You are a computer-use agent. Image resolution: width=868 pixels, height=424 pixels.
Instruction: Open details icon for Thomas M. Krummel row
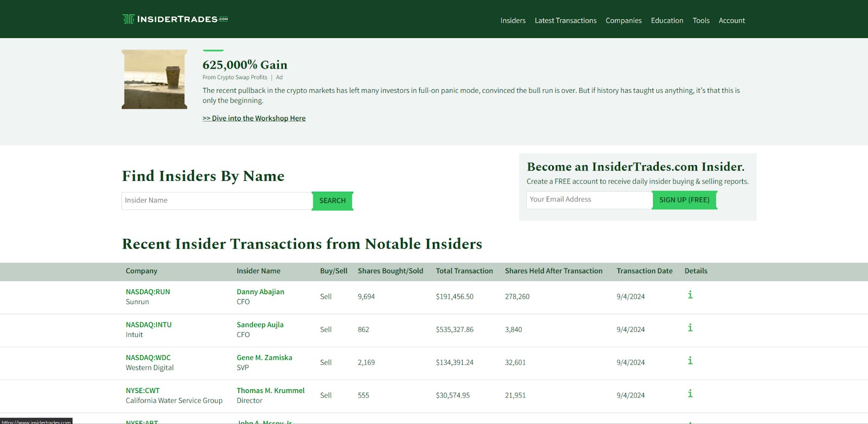(x=690, y=394)
